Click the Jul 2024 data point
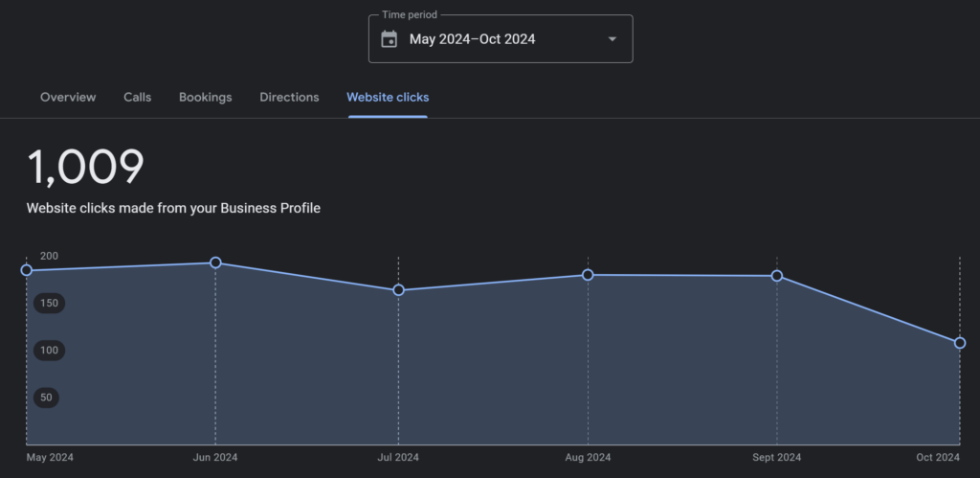The image size is (980, 478). 399,290
